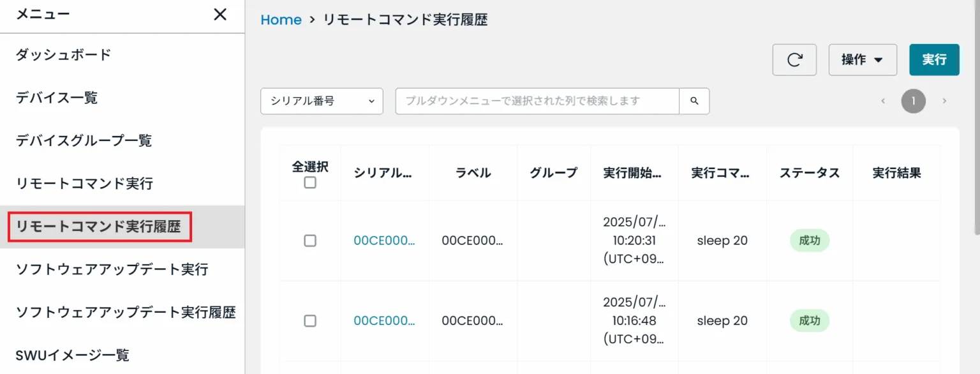Viewport: 980px width, 374px height.
Task: Open the シリアル番号 search column dropdown
Action: click(x=321, y=101)
